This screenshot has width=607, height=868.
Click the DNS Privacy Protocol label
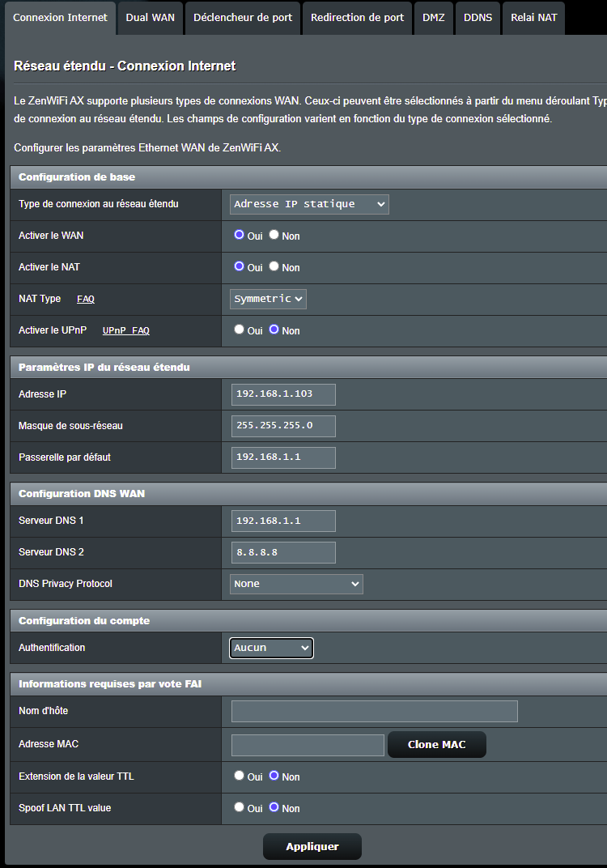pos(66,584)
